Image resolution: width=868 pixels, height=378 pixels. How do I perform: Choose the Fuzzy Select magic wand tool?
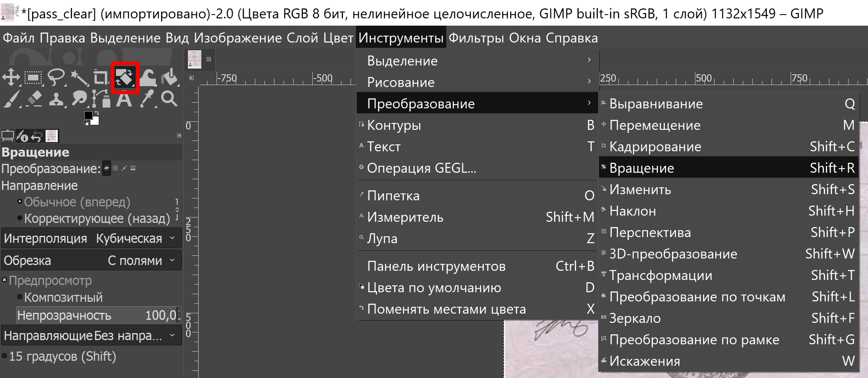(79, 77)
